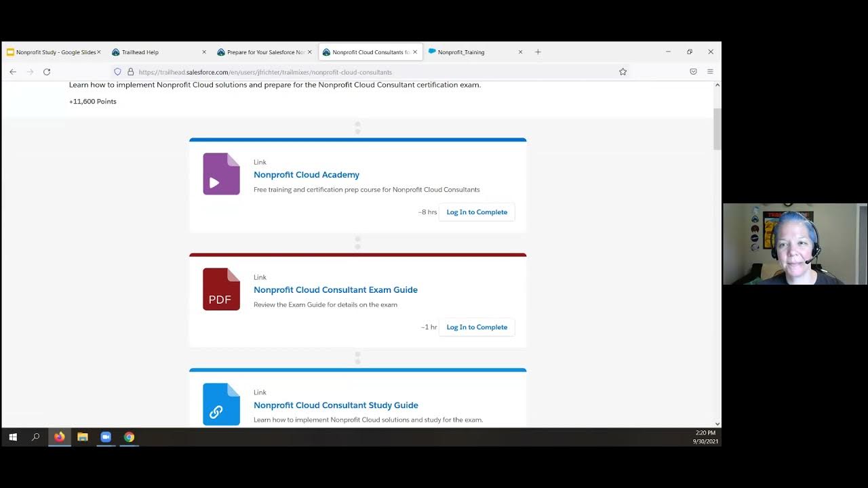Image resolution: width=868 pixels, height=488 pixels.
Task: Open the Windows taskbar search
Action: [36, 437]
